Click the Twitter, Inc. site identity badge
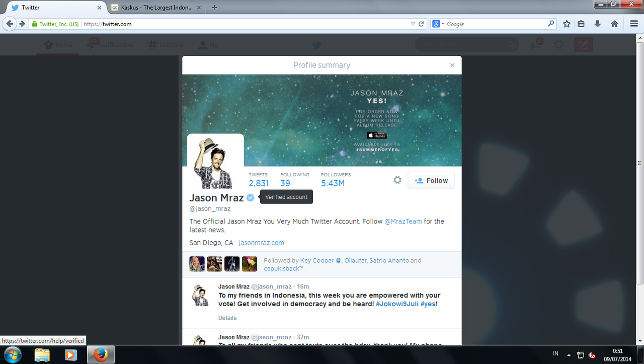644x364 pixels. (55, 24)
